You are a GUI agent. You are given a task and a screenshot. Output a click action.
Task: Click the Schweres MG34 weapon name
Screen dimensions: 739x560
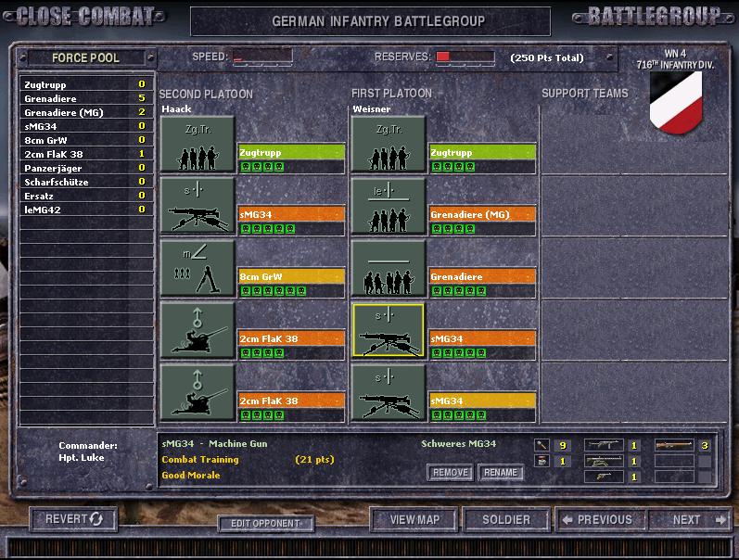[459, 443]
